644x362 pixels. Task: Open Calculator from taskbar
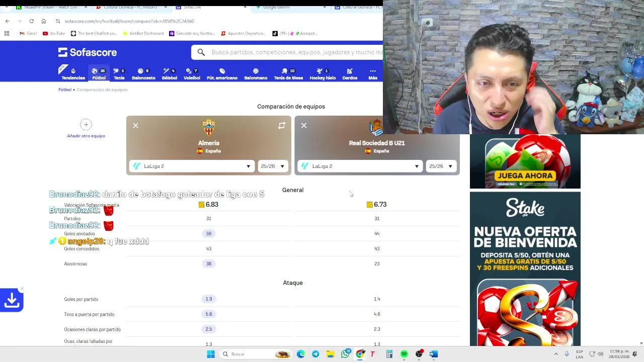pos(389,354)
